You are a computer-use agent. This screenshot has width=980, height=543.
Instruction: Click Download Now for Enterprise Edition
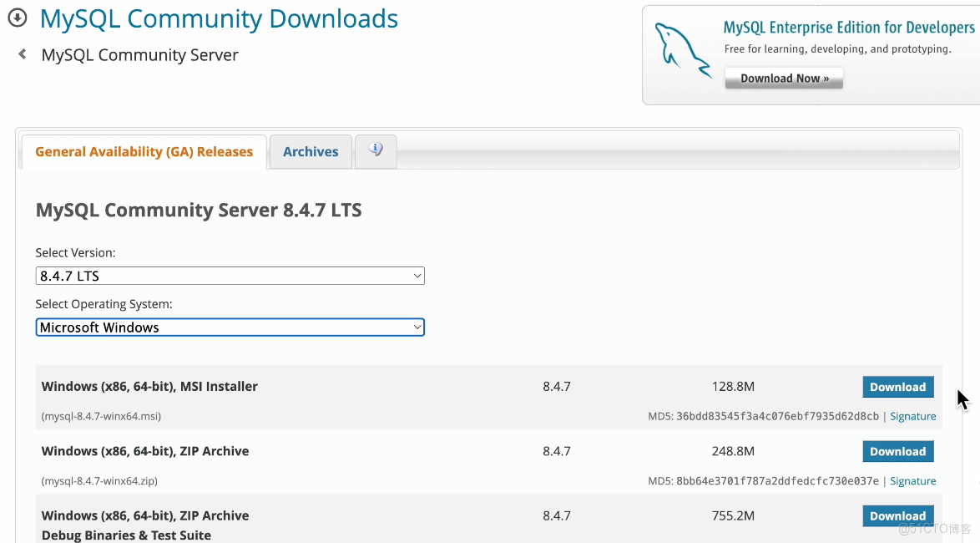tap(783, 77)
